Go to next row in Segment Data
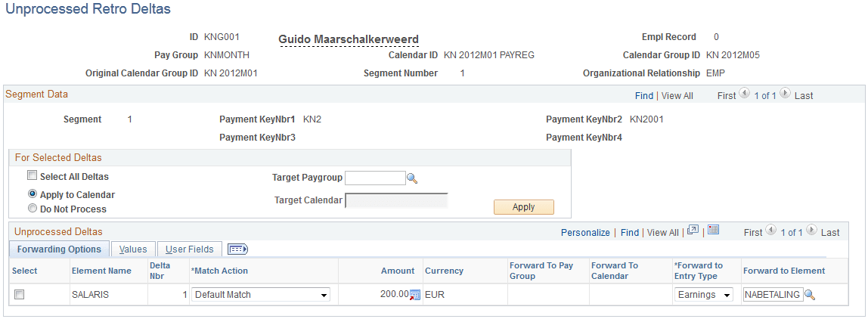The width and height of the screenshot is (868, 319). (785, 94)
